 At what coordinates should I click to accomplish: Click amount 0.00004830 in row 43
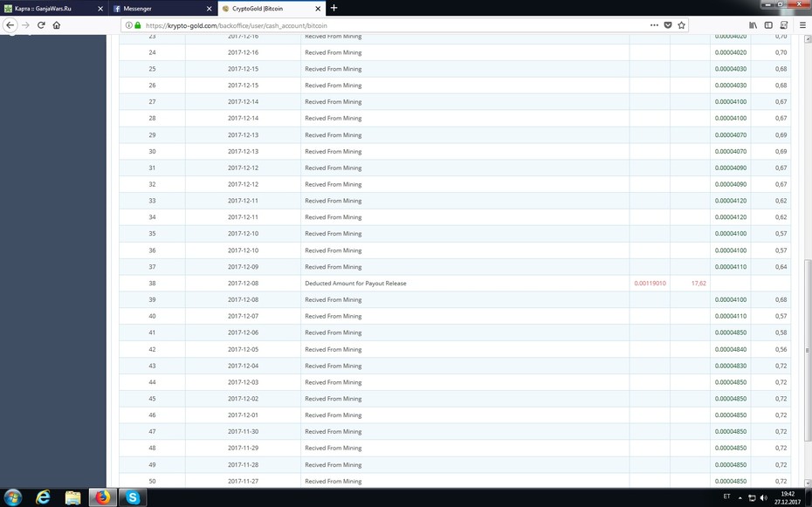[x=731, y=366]
